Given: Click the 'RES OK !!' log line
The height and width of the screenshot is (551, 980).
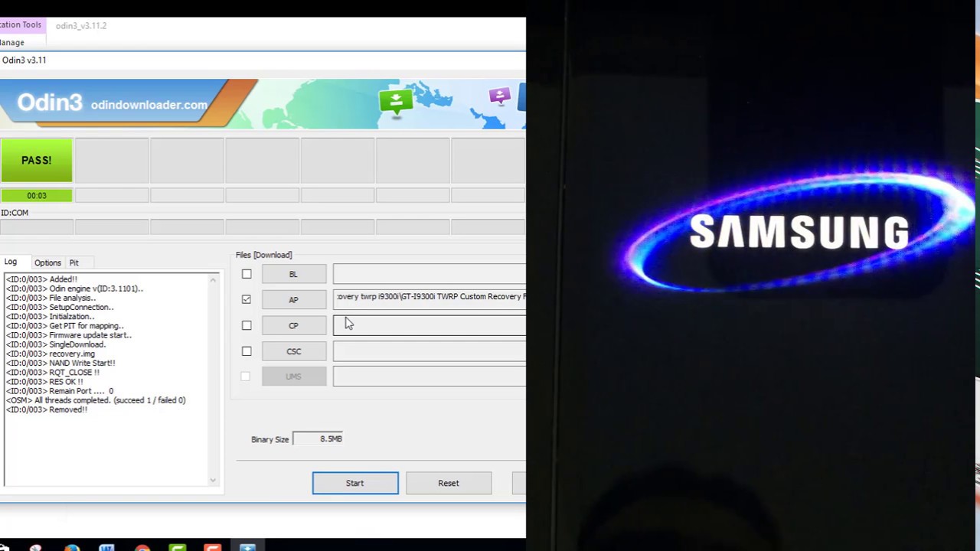Looking at the screenshot, I should point(45,382).
